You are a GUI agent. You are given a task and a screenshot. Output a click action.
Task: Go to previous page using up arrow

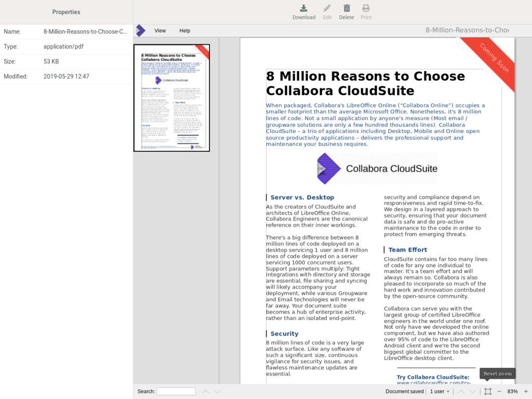pos(461,391)
